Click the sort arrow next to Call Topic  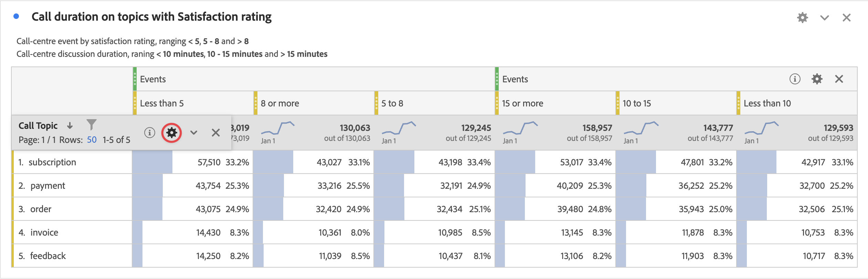point(70,125)
